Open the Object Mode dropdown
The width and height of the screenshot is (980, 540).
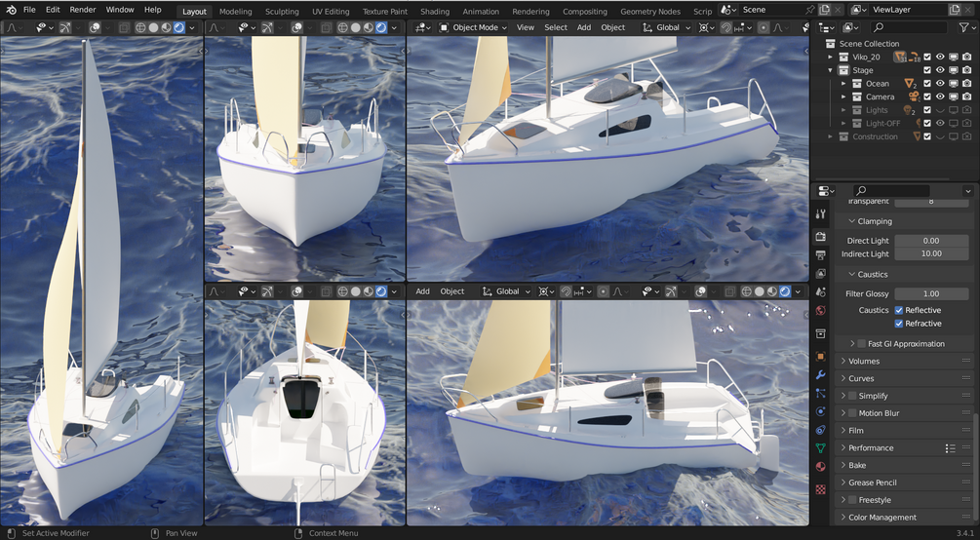473,27
